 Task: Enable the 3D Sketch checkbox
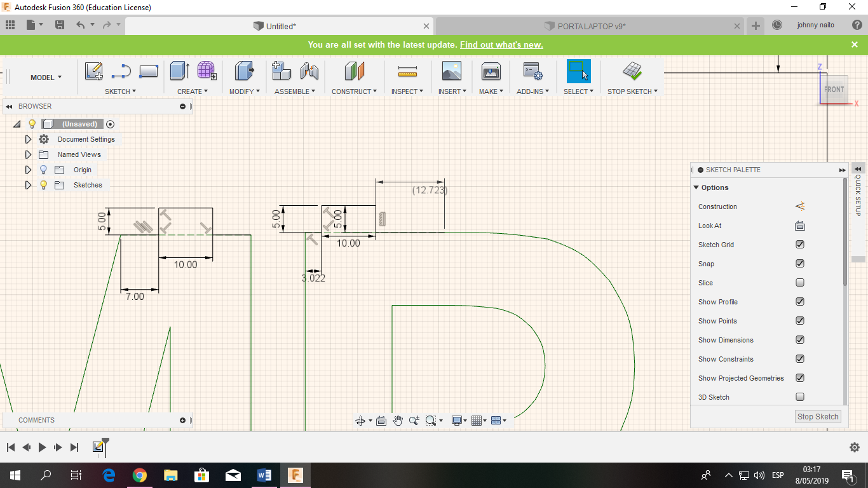(800, 397)
